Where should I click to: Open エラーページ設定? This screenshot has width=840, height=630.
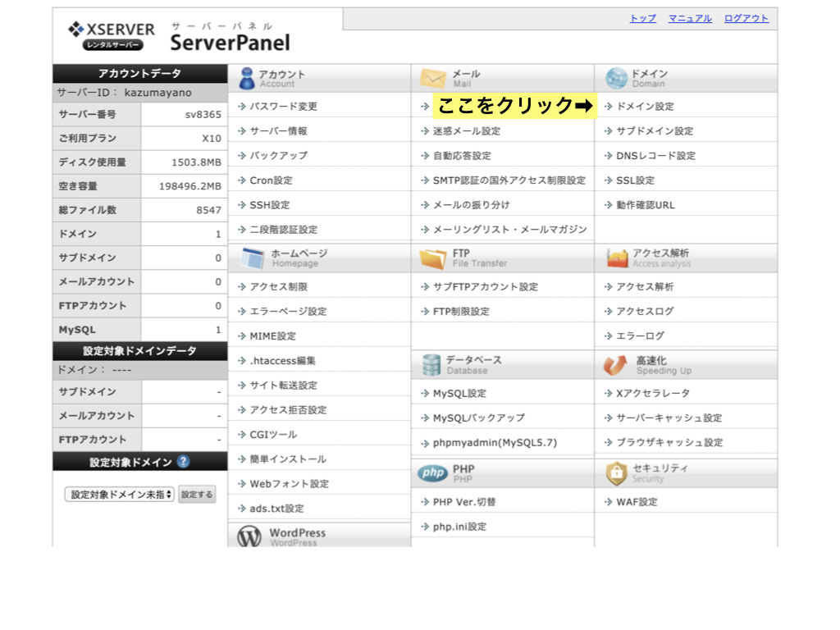(288, 312)
